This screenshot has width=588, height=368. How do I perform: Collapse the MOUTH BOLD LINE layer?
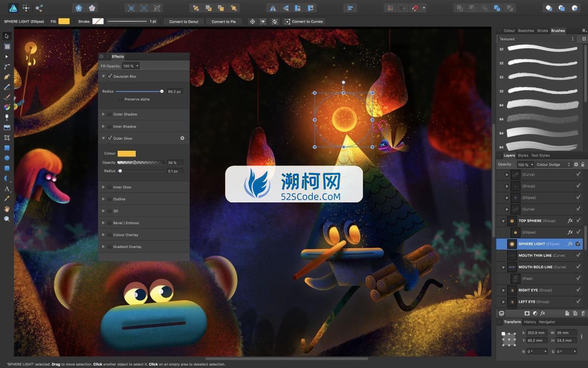pos(503,267)
